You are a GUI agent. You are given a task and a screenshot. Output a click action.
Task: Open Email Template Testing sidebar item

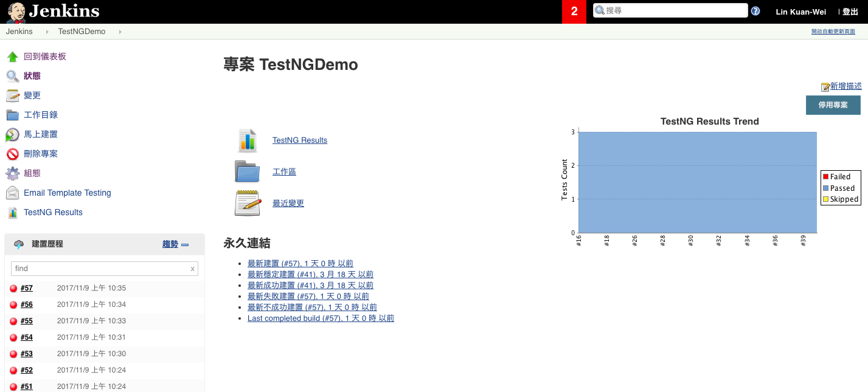tap(68, 193)
